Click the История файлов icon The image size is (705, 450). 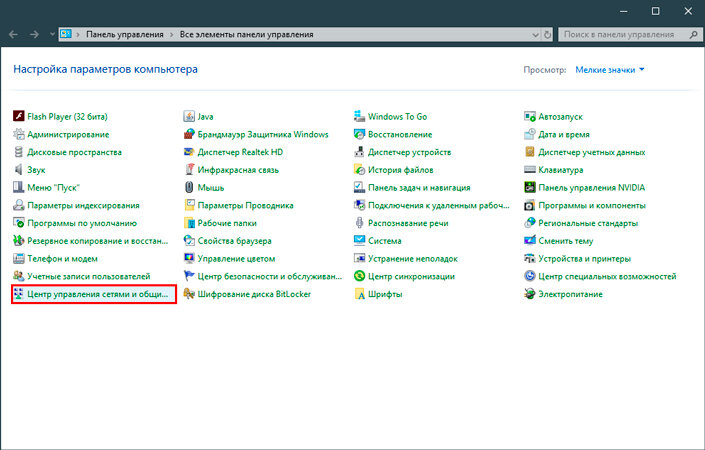pyautogui.click(x=359, y=169)
